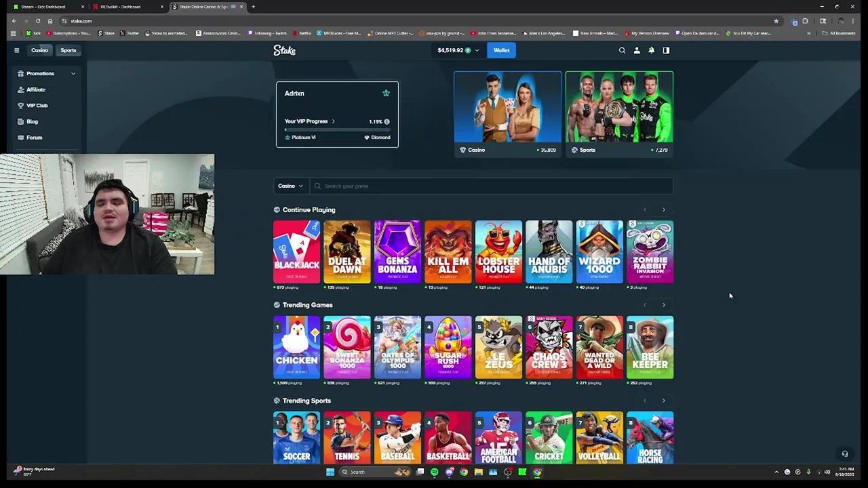Open the Horse Racing sports tile

point(650,438)
